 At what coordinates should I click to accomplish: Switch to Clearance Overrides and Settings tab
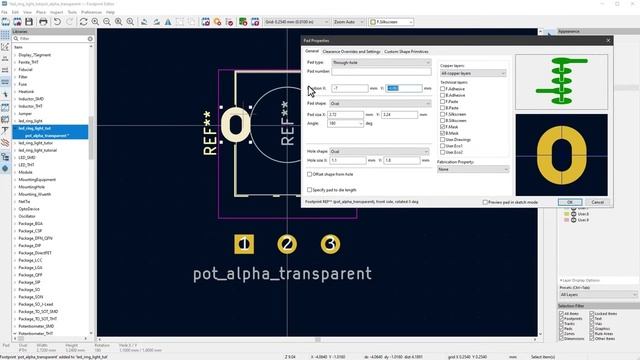(x=351, y=52)
